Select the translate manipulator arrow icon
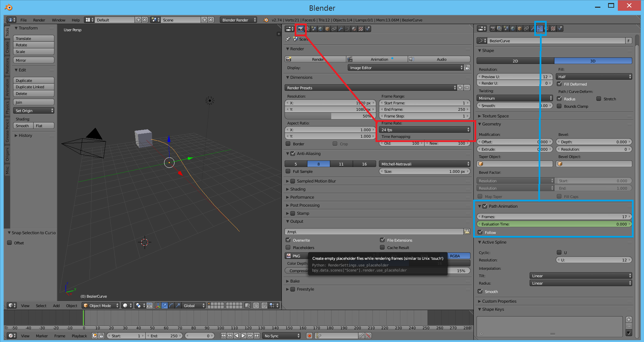The width and height of the screenshot is (644, 342). (164, 305)
